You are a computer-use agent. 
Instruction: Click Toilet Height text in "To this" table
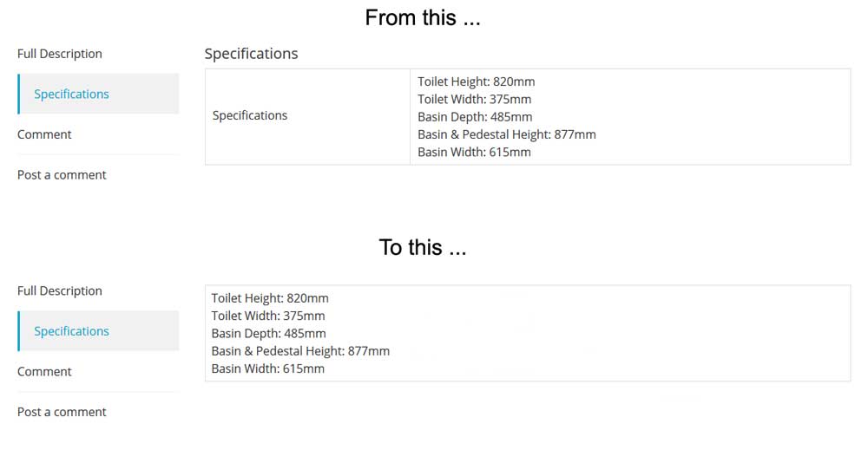point(270,298)
